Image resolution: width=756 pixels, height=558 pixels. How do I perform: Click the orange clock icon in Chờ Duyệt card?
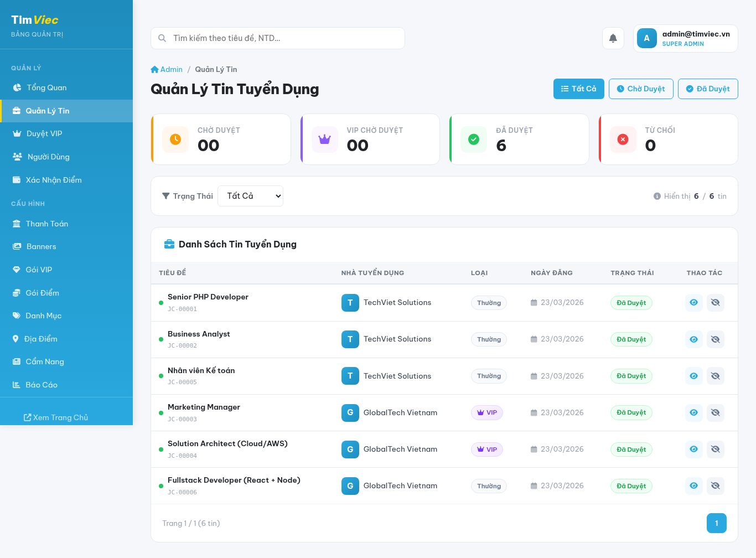[x=175, y=139]
